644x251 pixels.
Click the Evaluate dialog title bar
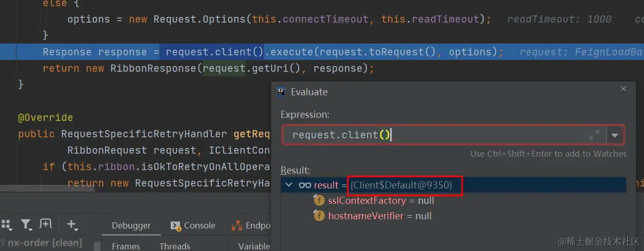point(453,92)
